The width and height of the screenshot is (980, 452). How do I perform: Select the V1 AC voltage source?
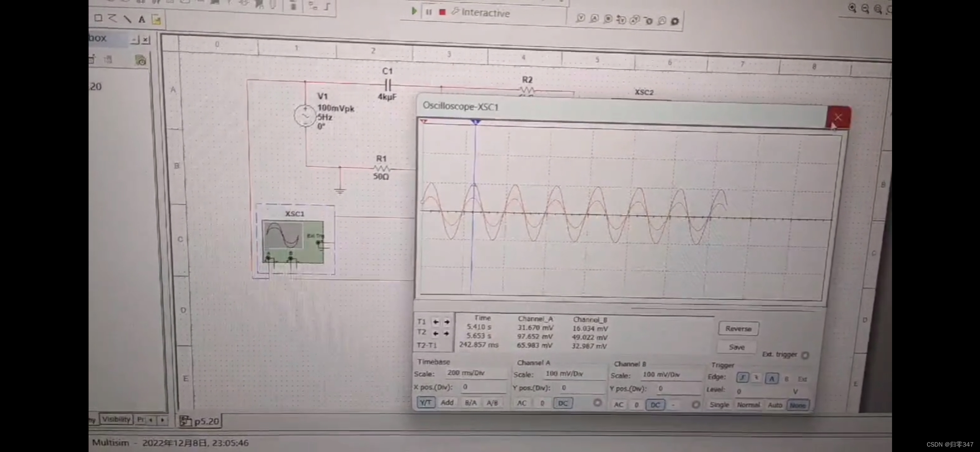point(304,116)
